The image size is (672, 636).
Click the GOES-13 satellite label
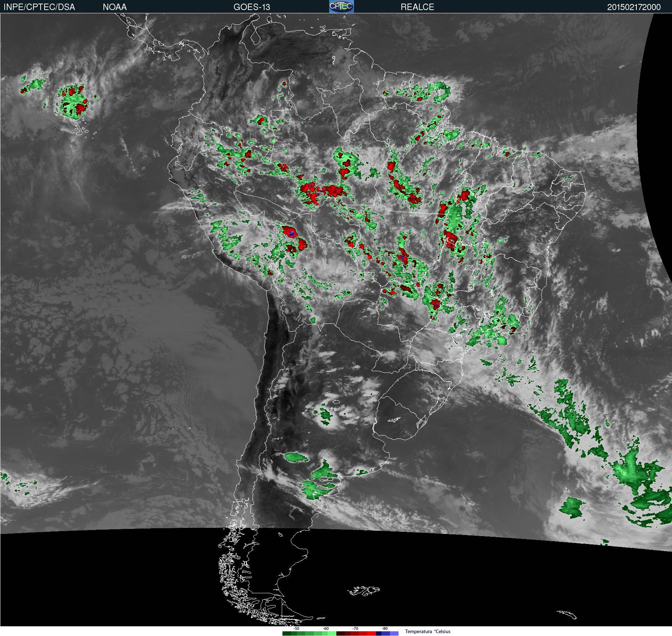point(252,7)
